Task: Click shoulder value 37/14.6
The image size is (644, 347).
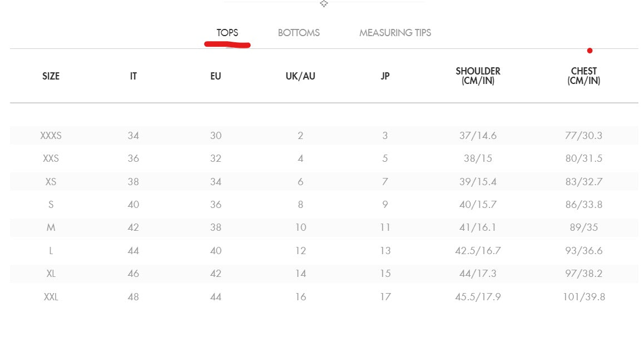Action: click(x=478, y=136)
